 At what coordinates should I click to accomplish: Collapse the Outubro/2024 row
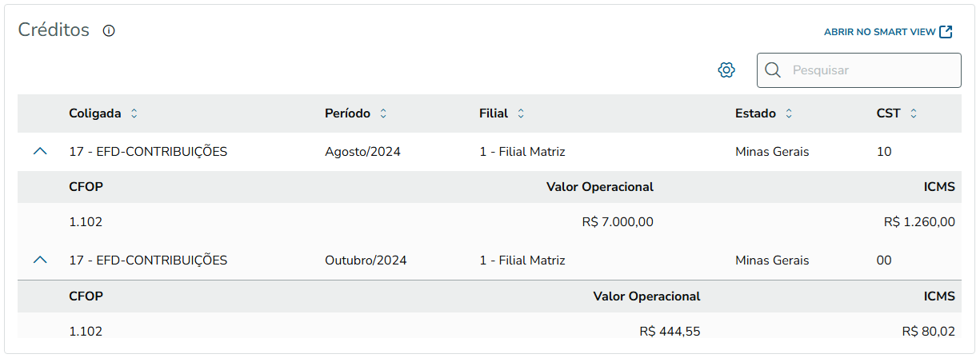[41, 260]
